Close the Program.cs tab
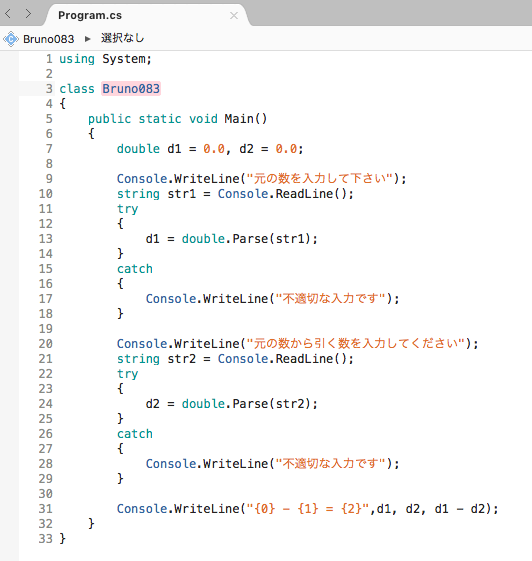Viewport: 532px width, 561px height. [x=234, y=16]
